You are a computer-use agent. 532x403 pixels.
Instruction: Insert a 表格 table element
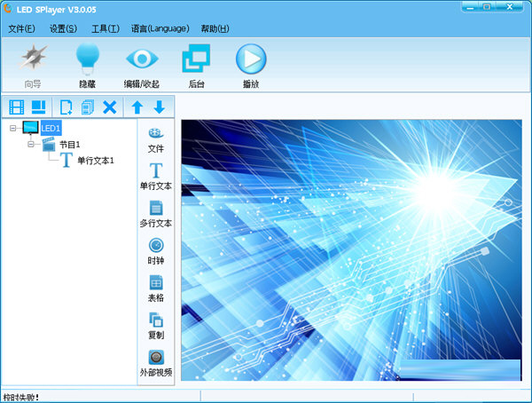point(156,288)
